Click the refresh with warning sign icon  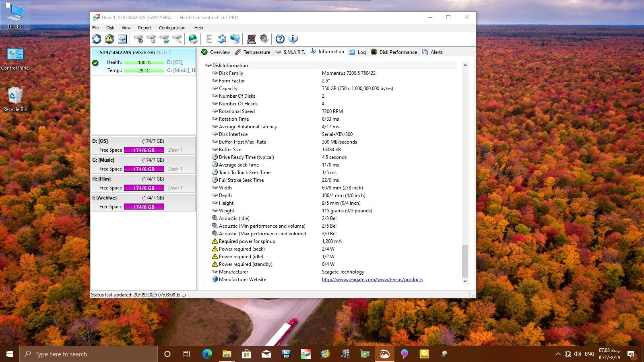click(109, 39)
